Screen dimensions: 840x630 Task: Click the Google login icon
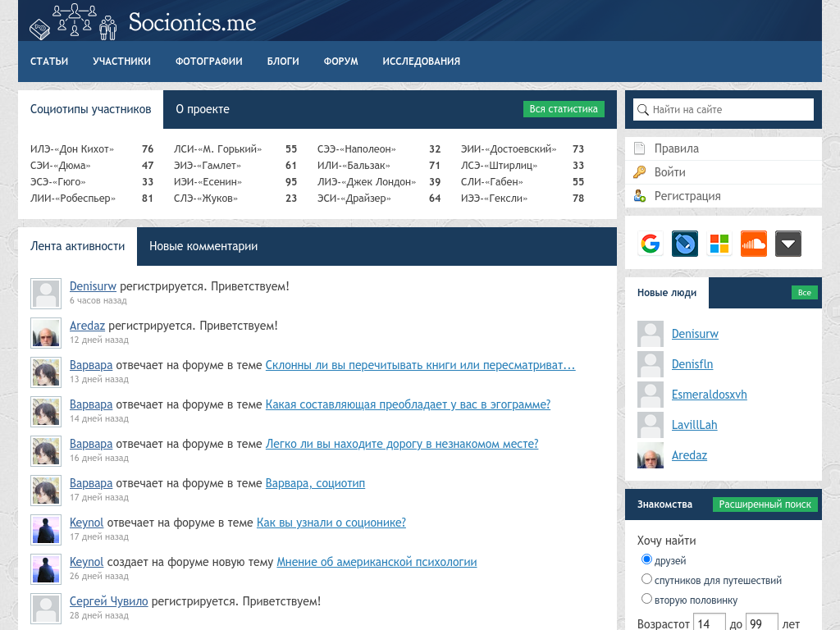pyautogui.click(x=651, y=244)
